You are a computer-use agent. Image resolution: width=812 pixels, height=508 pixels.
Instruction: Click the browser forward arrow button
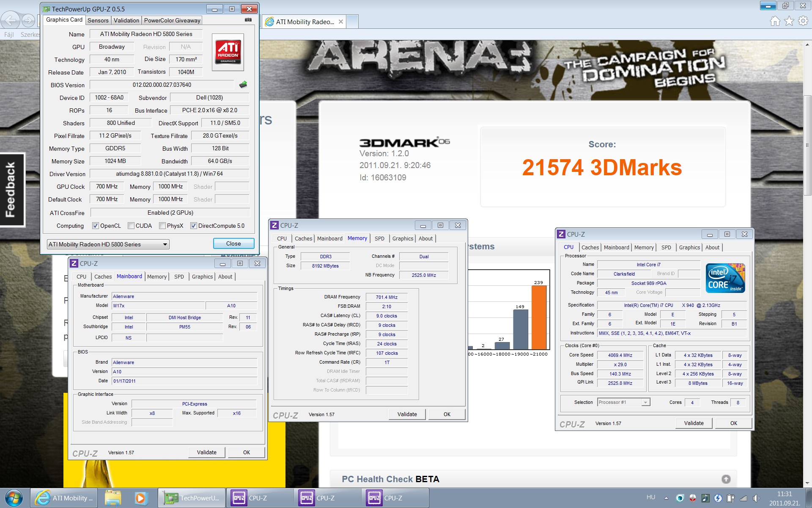tap(28, 20)
